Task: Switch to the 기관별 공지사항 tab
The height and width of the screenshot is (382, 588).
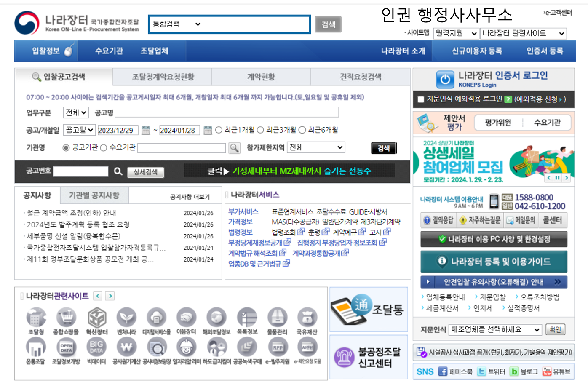Action: [94, 195]
